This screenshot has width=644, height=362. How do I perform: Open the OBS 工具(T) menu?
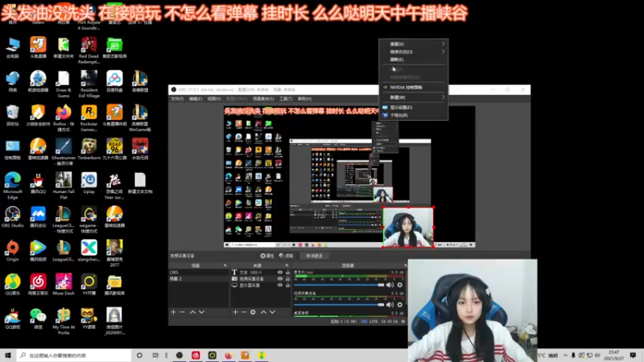point(286,99)
